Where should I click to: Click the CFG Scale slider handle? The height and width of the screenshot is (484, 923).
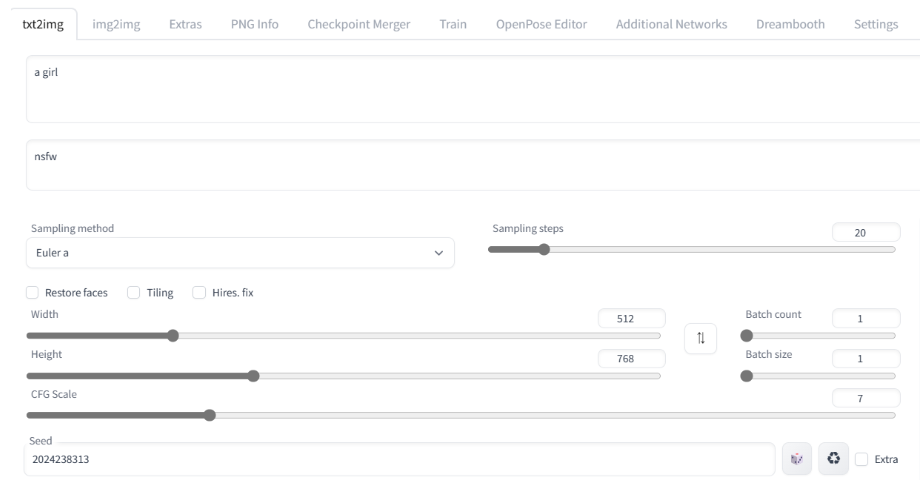click(x=210, y=415)
